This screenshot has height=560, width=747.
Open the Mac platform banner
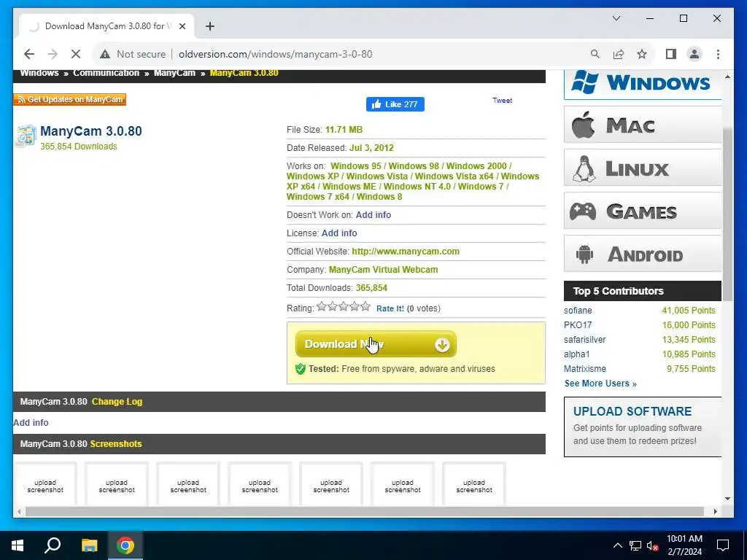(x=642, y=125)
